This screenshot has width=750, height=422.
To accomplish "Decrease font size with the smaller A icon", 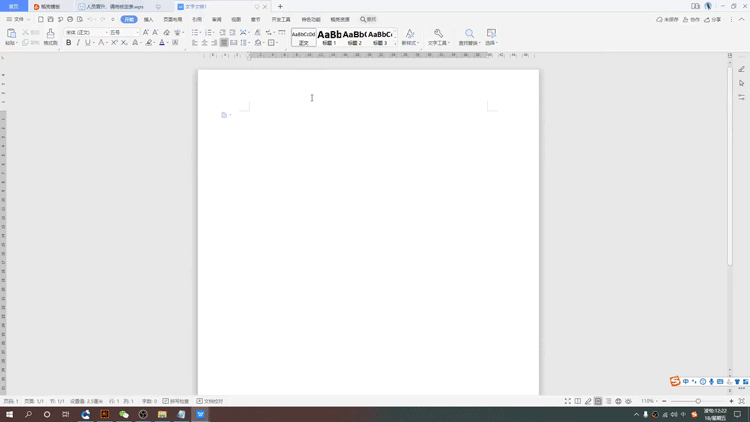I will (155, 32).
